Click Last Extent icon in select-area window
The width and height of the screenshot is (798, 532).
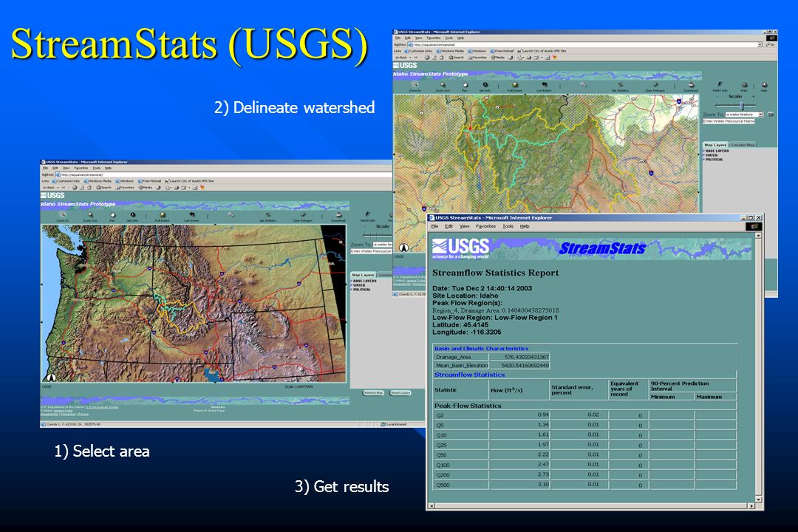coord(192,216)
